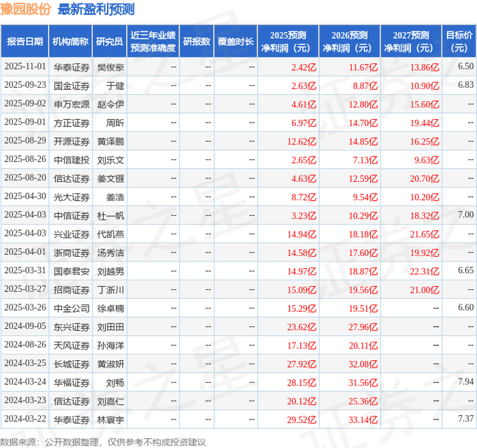Select 开源证券 institution cell
477x448 pixels.
[72, 142]
